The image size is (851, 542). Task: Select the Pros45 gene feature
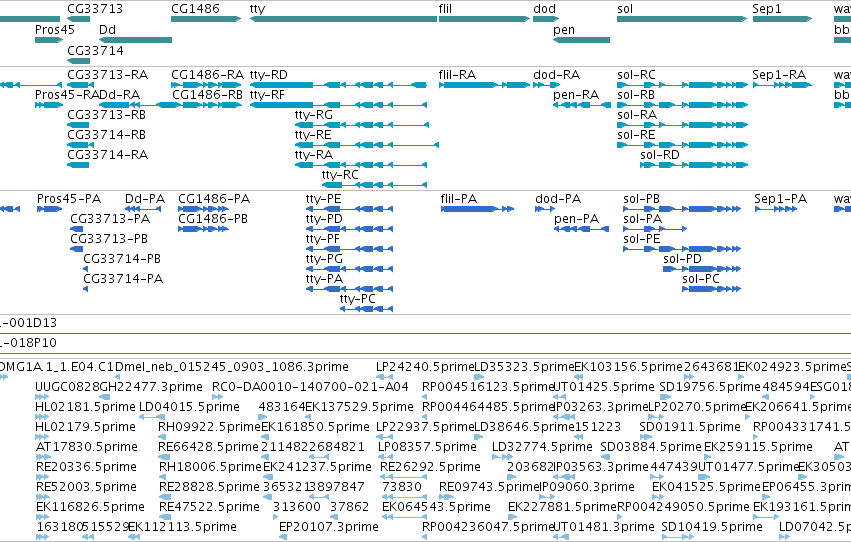point(49,40)
